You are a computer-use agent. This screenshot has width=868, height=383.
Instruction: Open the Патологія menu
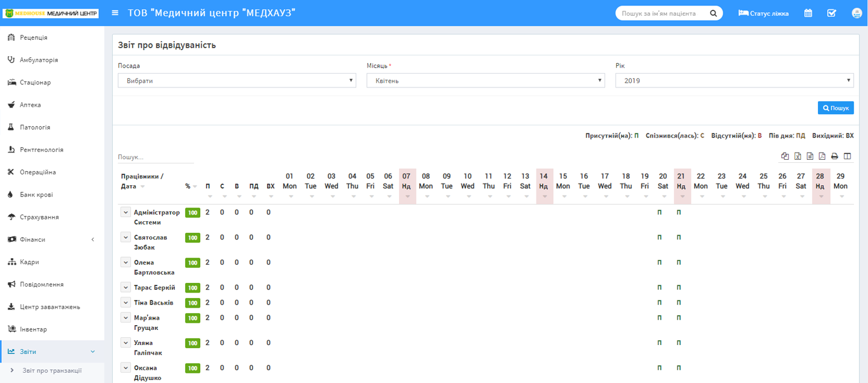point(52,127)
